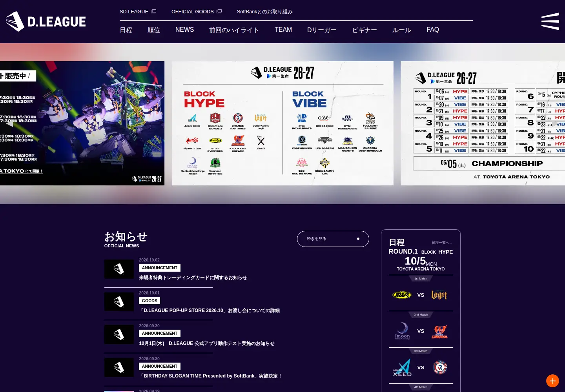
Task: Click the SoftBankとのお取り組み link
Action: [265, 11]
